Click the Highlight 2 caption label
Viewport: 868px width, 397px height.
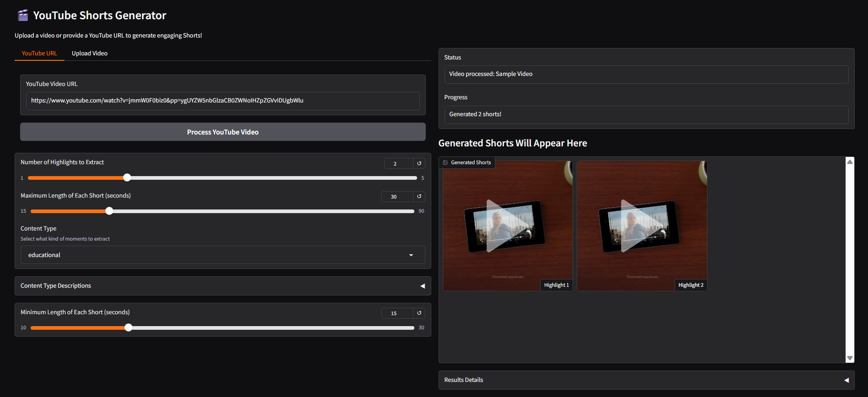[691, 285]
